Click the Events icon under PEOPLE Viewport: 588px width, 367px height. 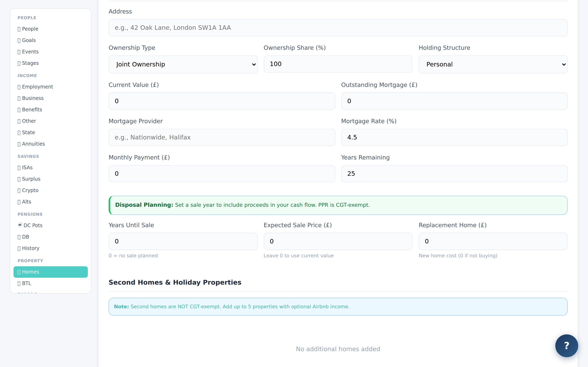[19, 51]
